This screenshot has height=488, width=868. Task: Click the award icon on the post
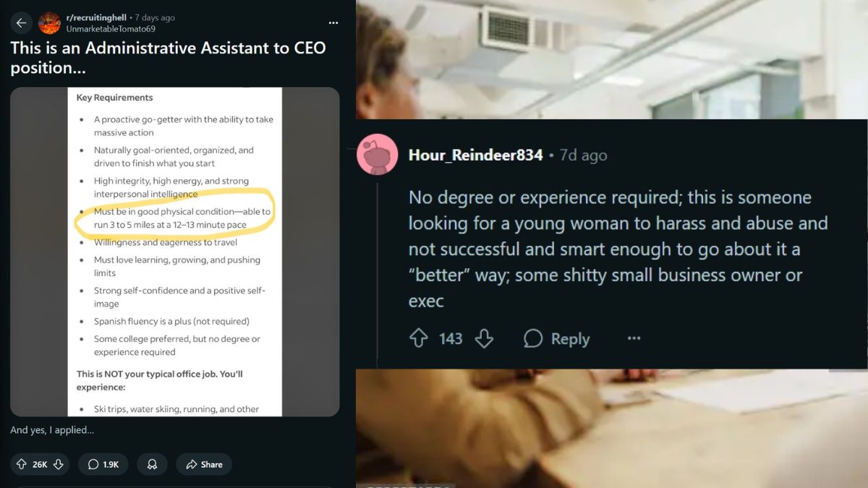[152, 464]
